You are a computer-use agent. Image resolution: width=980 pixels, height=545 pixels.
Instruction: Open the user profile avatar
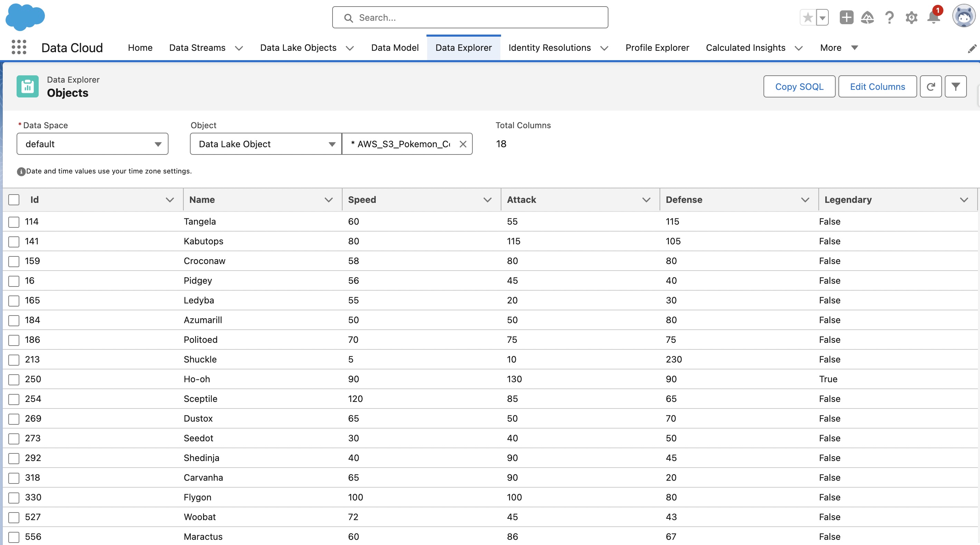click(964, 16)
